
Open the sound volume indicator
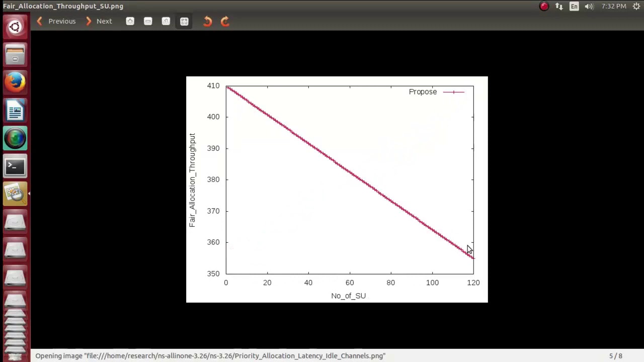point(589,6)
